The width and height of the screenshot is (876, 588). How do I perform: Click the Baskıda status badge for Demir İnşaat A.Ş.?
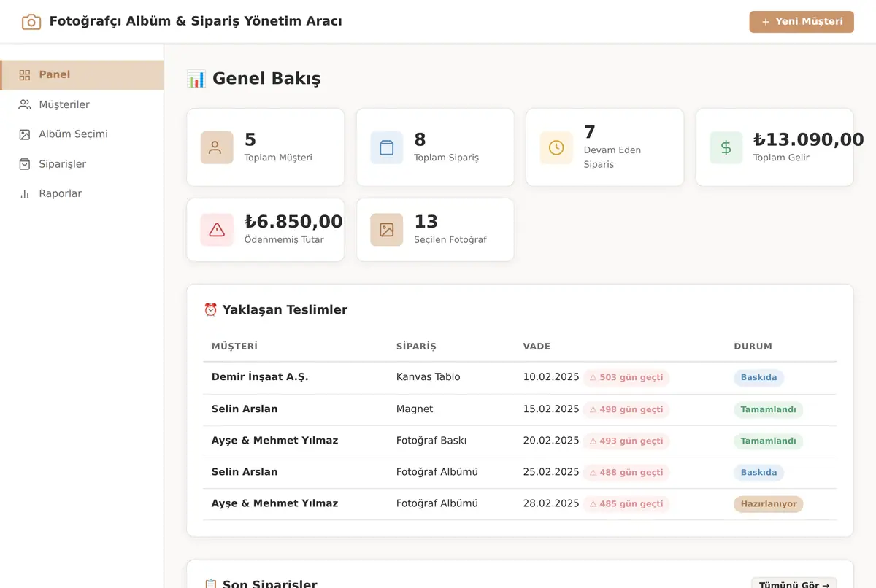coord(758,378)
